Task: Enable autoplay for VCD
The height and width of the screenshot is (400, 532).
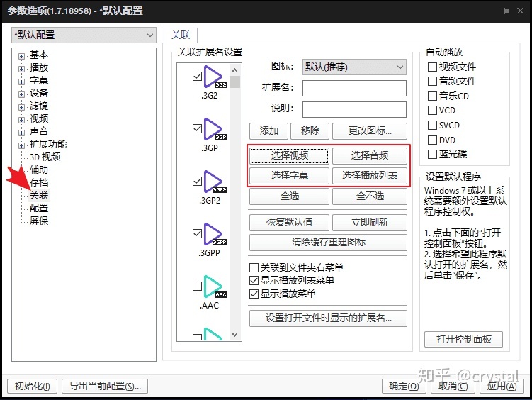Action: (x=432, y=111)
